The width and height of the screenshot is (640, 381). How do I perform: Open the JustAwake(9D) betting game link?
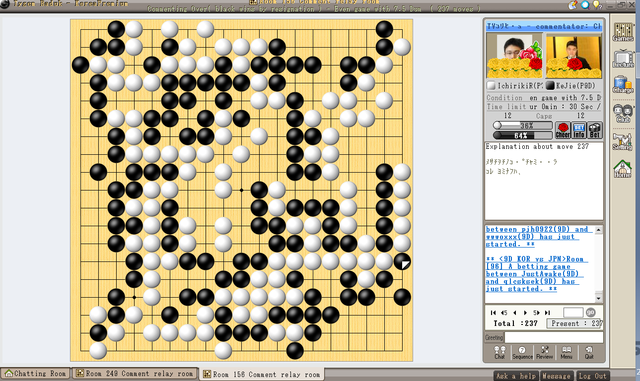536,274
